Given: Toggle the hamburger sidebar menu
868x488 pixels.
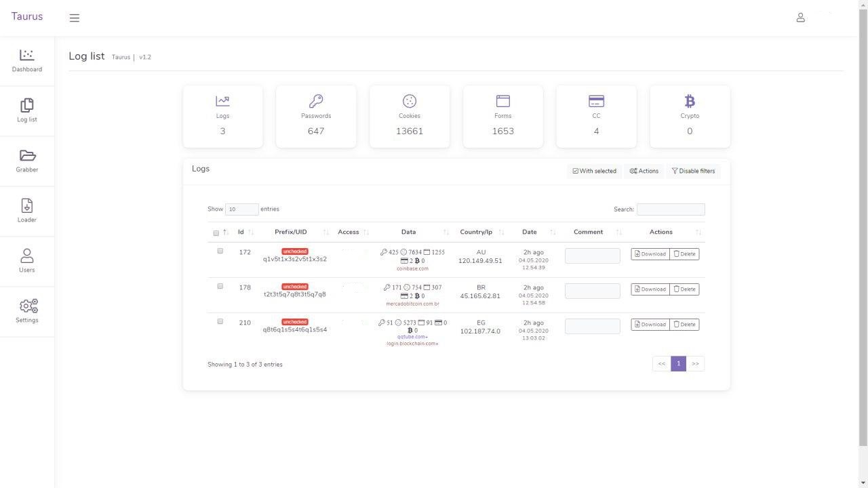Looking at the screenshot, I should pyautogui.click(x=75, y=18).
